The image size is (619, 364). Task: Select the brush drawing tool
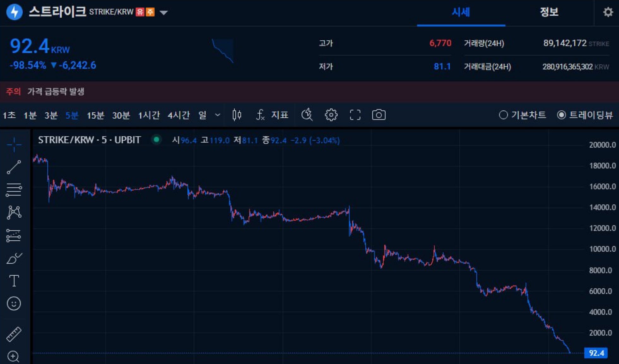[14, 258]
